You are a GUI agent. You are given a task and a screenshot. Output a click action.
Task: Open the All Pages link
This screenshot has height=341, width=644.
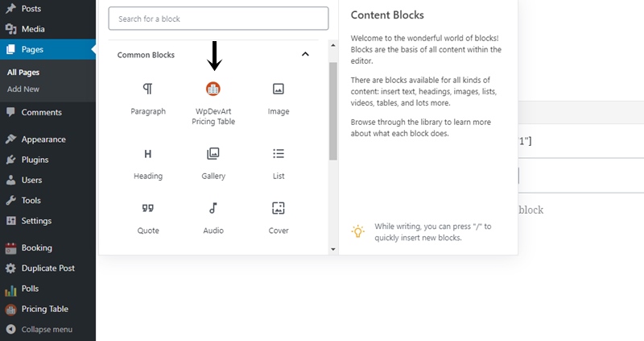[23, 72]
